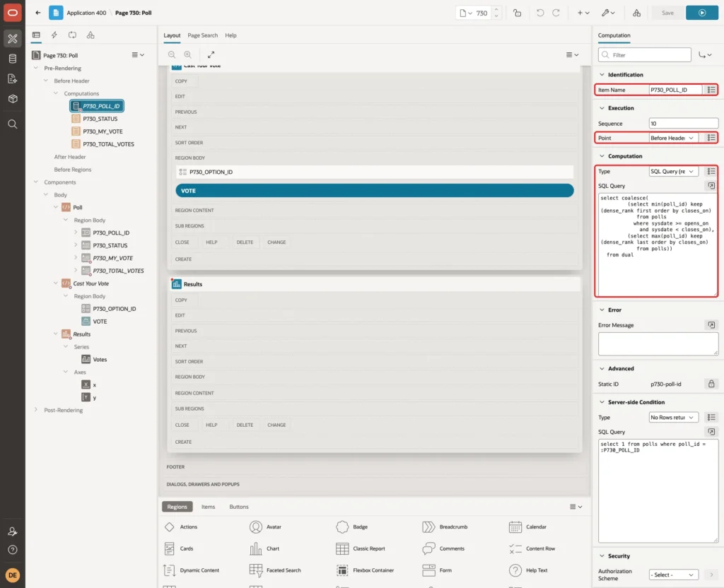Open the Server-side Condition Type select list

[673, 417]
